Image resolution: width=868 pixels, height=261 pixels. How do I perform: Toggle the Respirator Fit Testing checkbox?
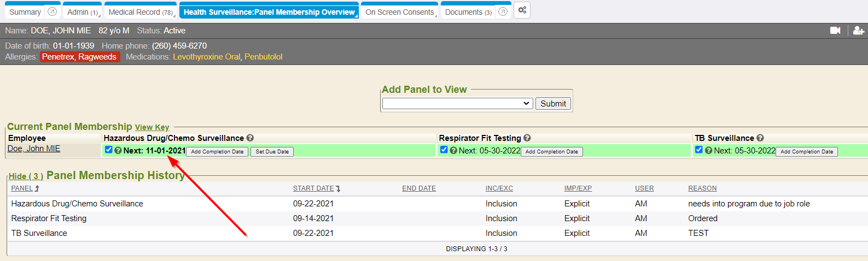444,150
